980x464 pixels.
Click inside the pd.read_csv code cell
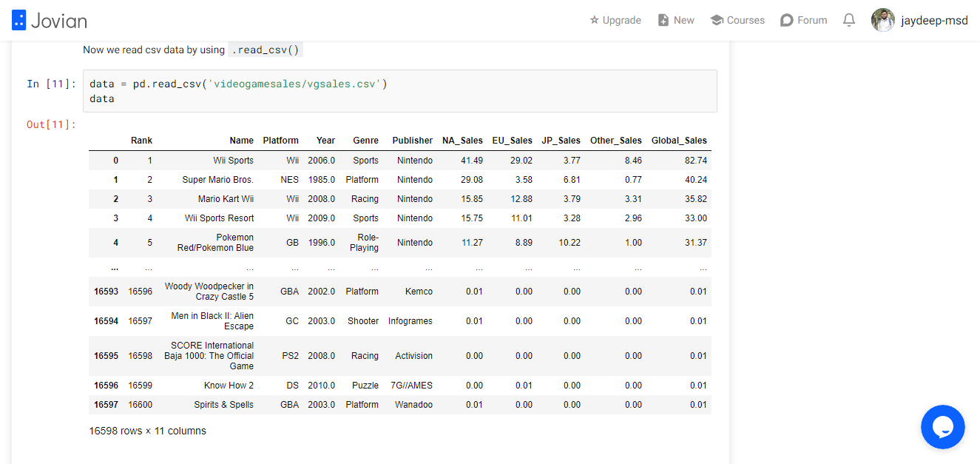pyautogui.click(x=399, y=91)
